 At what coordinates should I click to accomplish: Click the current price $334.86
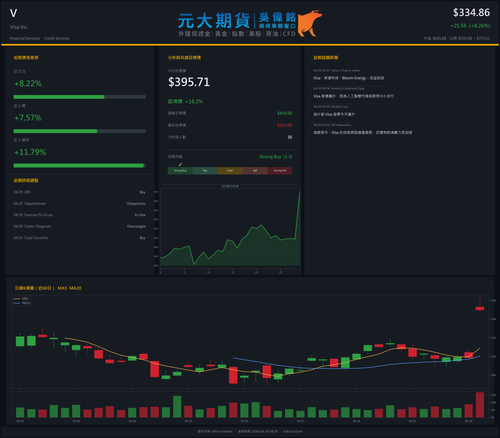(471, 13)
